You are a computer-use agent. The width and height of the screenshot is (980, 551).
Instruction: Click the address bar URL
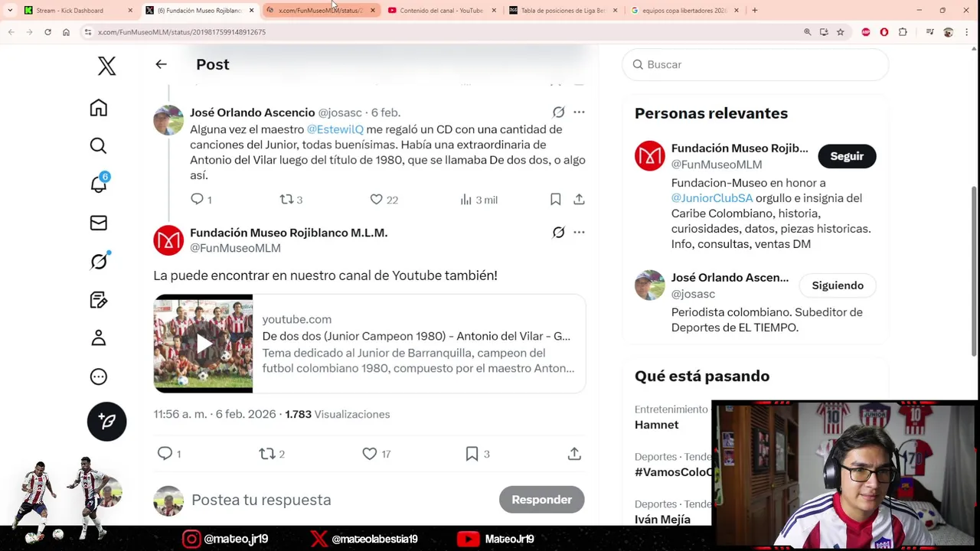pyautogui.click(x=181, y=32)
